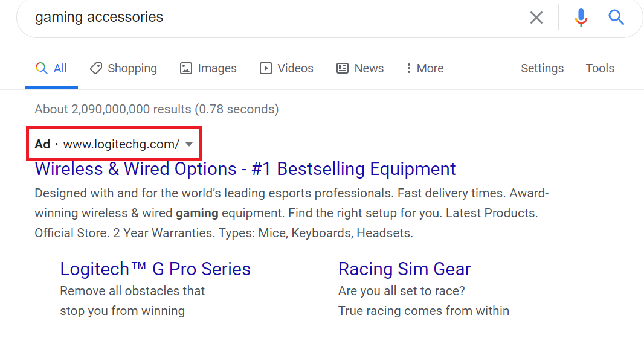Switch to the Shopping tab
The image size is (644, 341).
(x=132, y=68)
